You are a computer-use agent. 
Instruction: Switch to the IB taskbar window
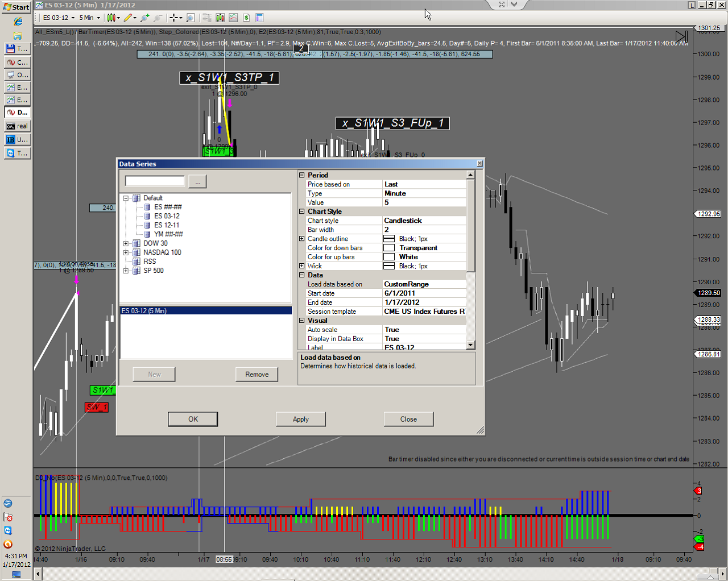tap(17, 139)
